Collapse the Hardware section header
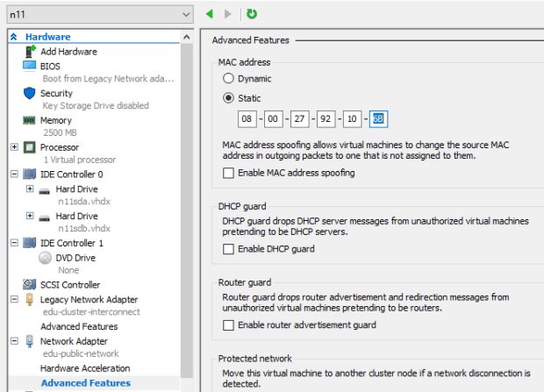The height and width of the screenshot is (392, 544). click(x=13, y=37)
